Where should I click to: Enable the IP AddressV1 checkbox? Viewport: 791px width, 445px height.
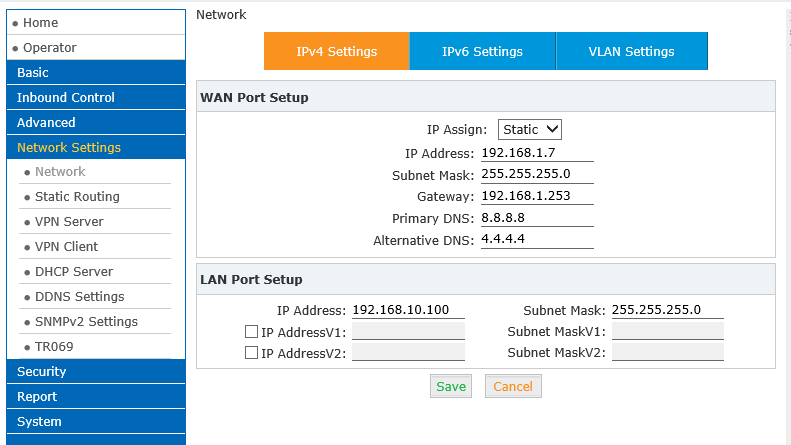tap(251, 331)
